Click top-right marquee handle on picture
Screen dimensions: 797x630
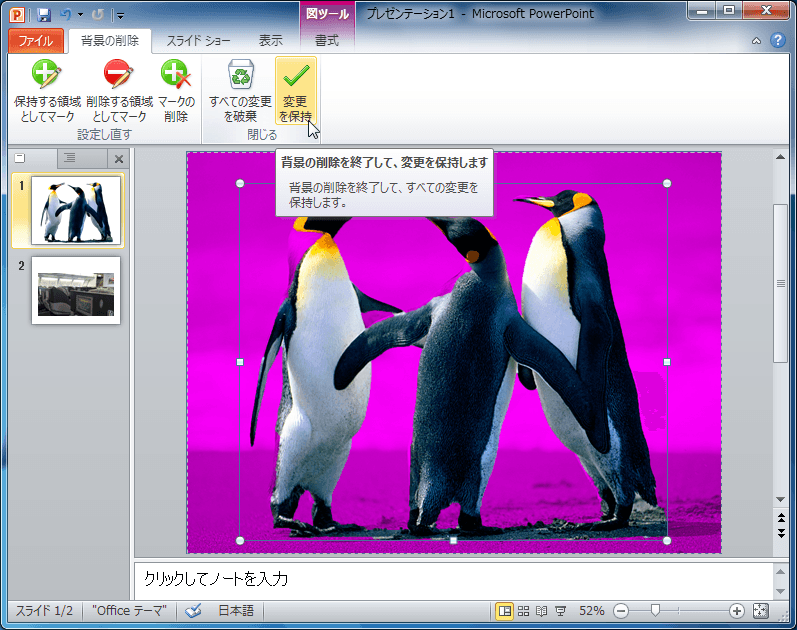click(667, 184)
